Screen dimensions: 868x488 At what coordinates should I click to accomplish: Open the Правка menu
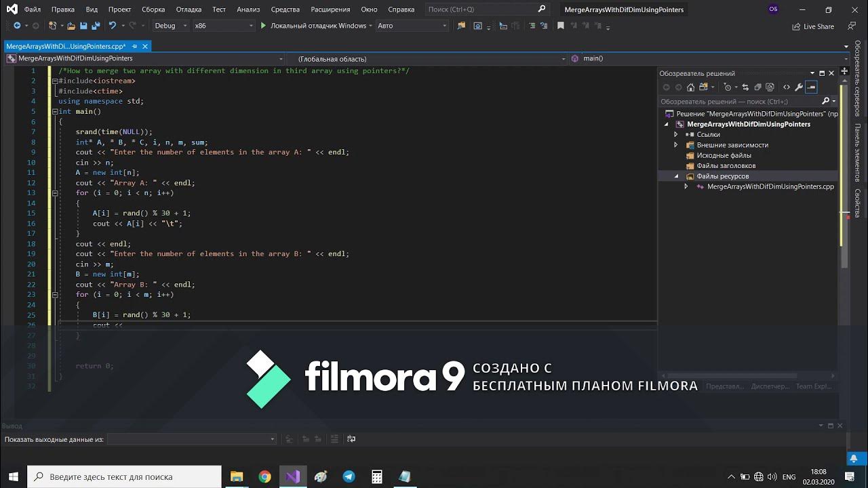click(63, 9)
